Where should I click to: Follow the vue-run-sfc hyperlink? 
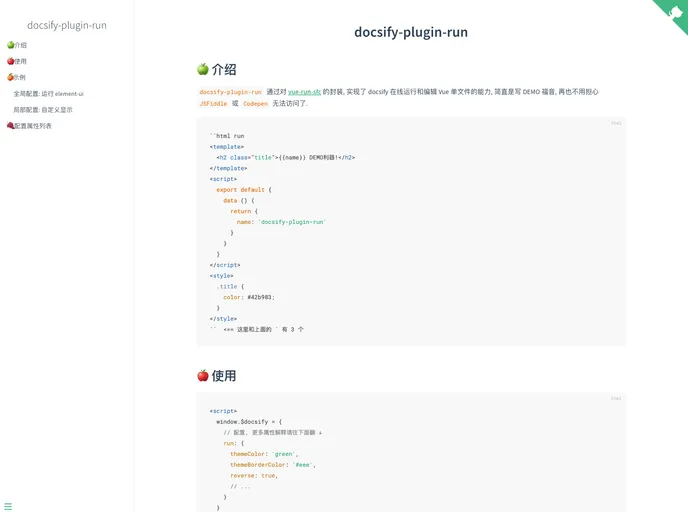[304, 92]
